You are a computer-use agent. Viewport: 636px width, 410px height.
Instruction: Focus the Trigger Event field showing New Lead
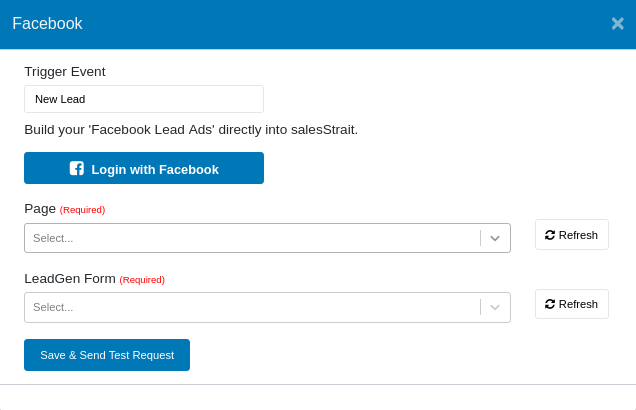pos(144,99)
